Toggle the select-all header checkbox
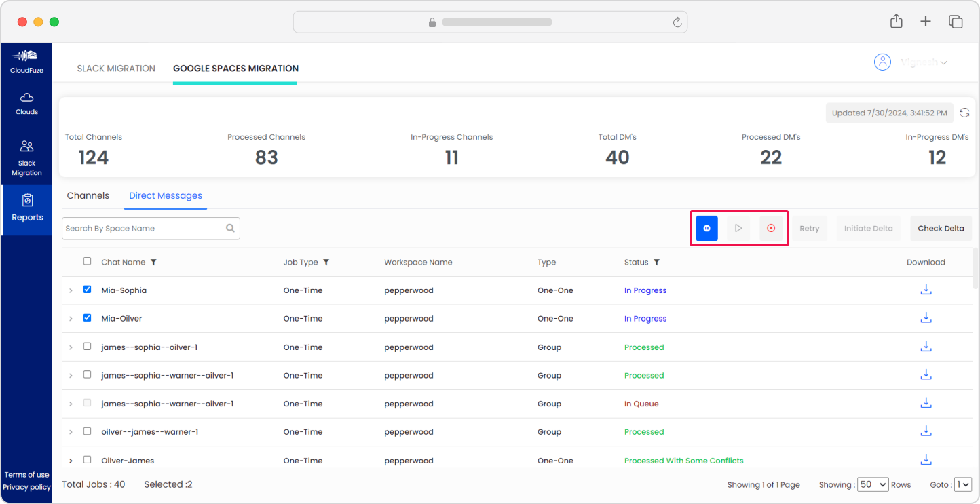The height and width of the screenshot is (504, 980). pyautogui.click(x=87, y=261)
